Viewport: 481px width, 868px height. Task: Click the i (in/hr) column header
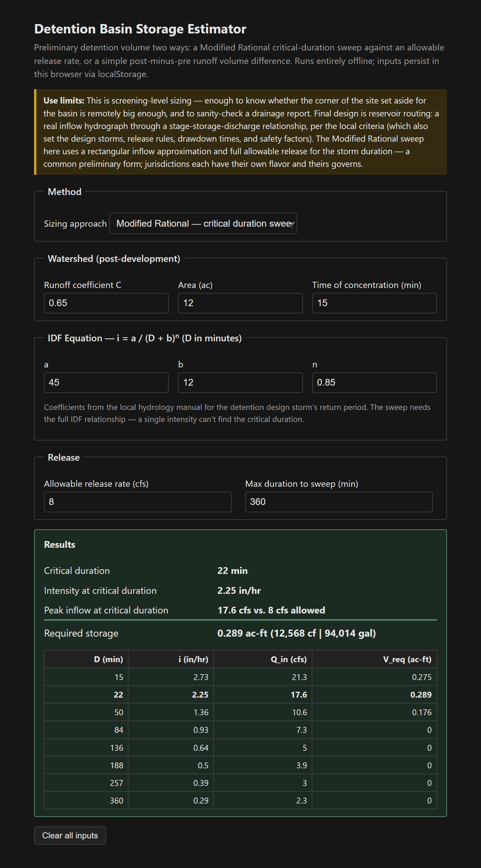coord(171,659)
